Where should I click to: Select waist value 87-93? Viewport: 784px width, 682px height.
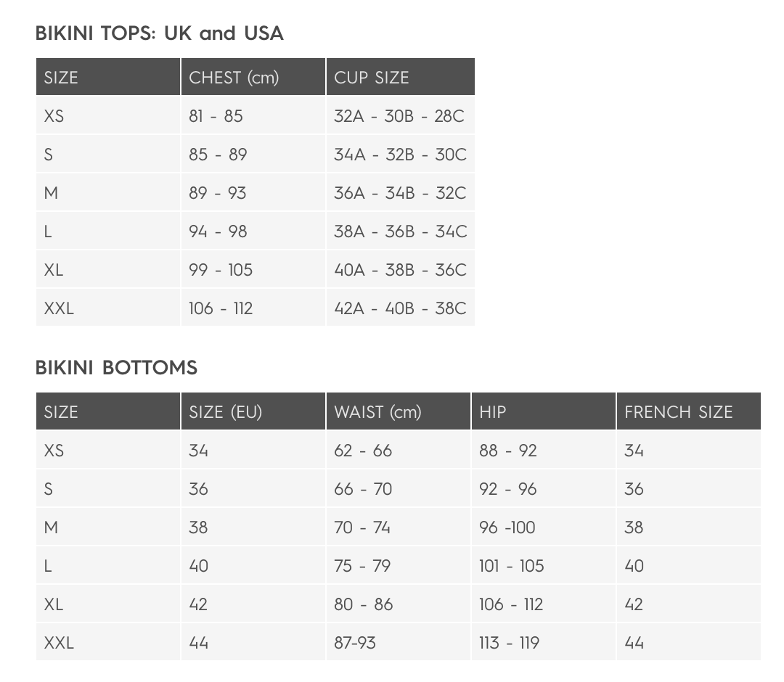355,643
